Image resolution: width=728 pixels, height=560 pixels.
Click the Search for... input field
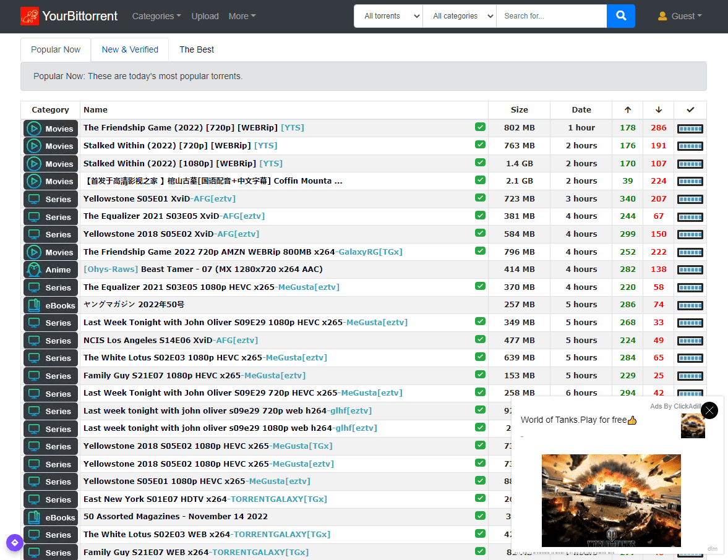click(552, 16)
